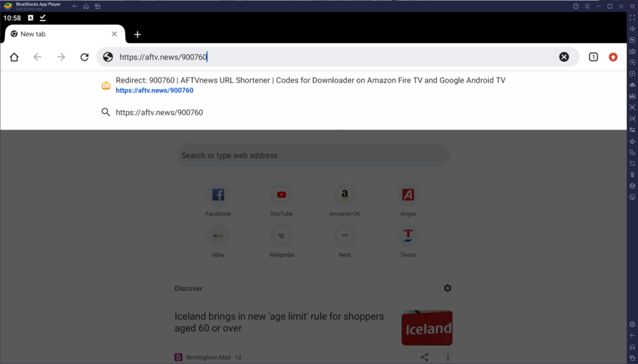
Task: Click the Search or type web address box
Action: pos(313,155)
